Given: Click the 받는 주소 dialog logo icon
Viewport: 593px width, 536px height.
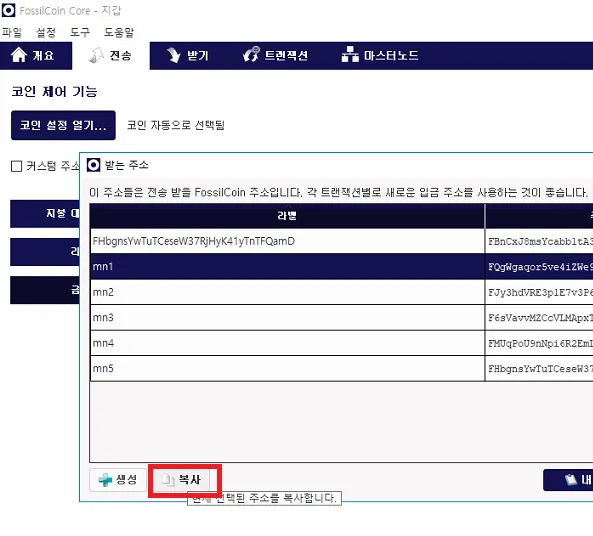Looking at the screenshot, I should pos(93,165).
